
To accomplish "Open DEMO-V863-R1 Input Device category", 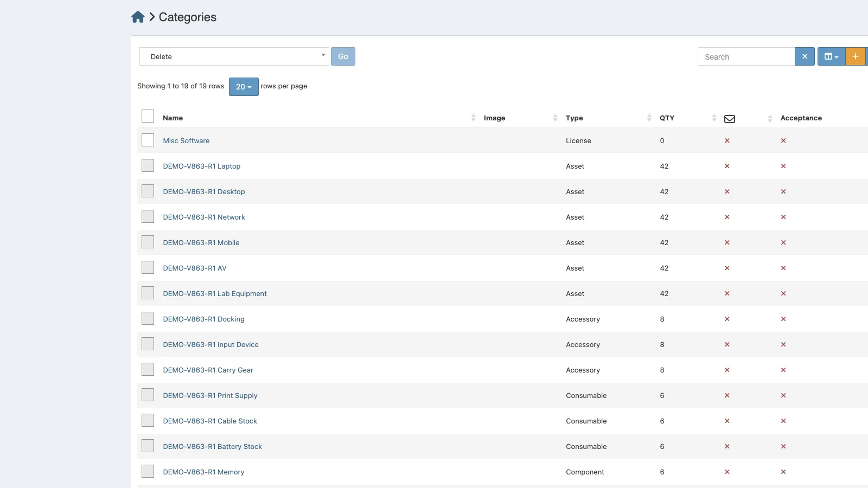I will pyautogui.click(x=210, y=344).
